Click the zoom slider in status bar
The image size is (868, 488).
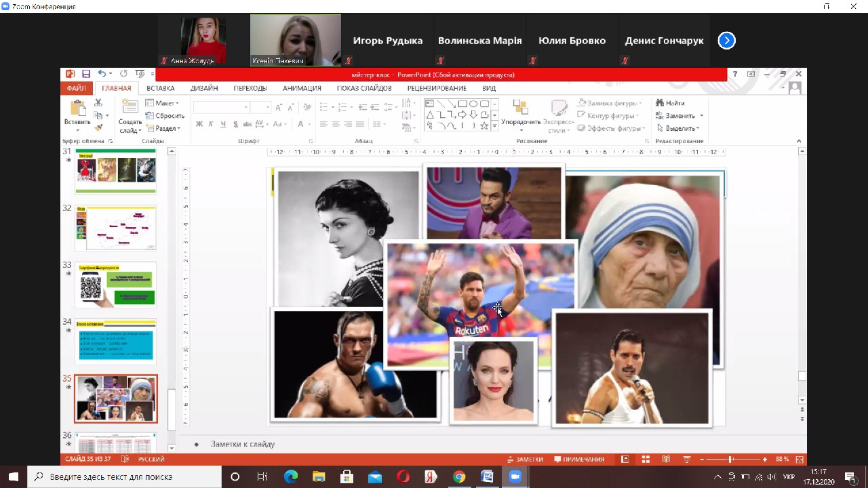coord(731,460)
